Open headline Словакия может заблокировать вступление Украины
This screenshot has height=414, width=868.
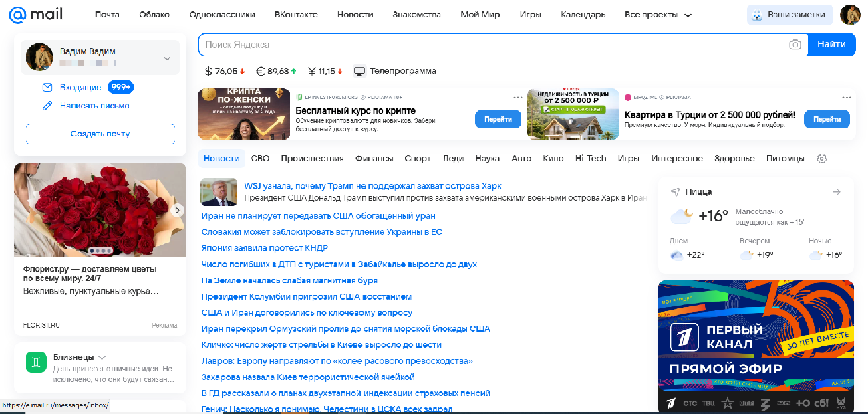(321, 232)
